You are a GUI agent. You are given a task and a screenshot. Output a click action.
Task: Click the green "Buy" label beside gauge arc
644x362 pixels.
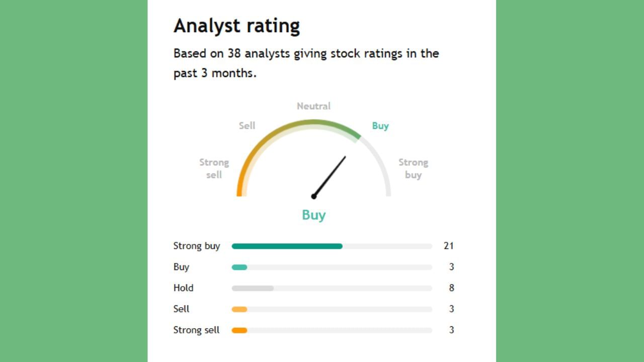pos(380,126)
